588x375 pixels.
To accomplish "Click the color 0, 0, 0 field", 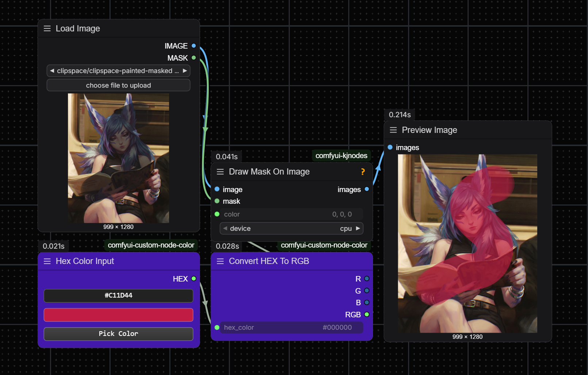I will [291, 214].
